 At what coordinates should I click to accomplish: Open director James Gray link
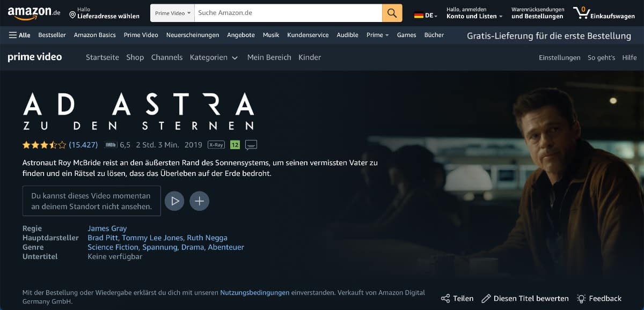(107, 228)
